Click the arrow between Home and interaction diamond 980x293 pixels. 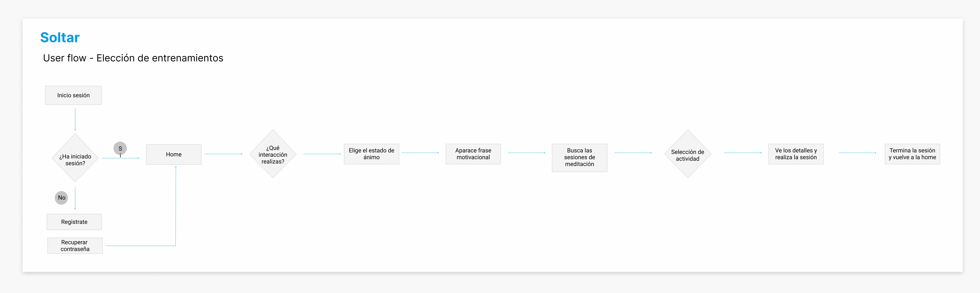pos(224,154)
